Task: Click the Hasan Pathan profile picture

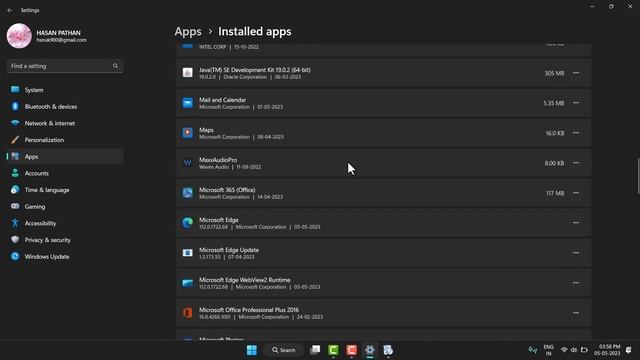Action: 19,36
